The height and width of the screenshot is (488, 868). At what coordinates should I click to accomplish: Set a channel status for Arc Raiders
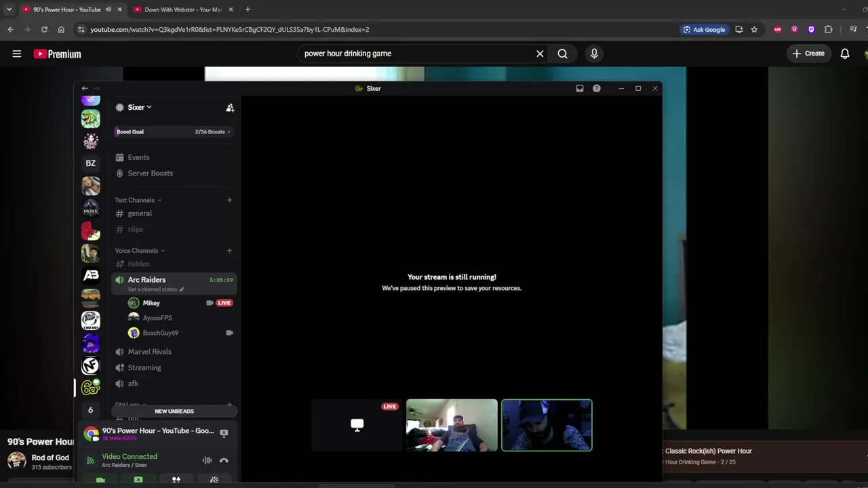click(155, 289)
